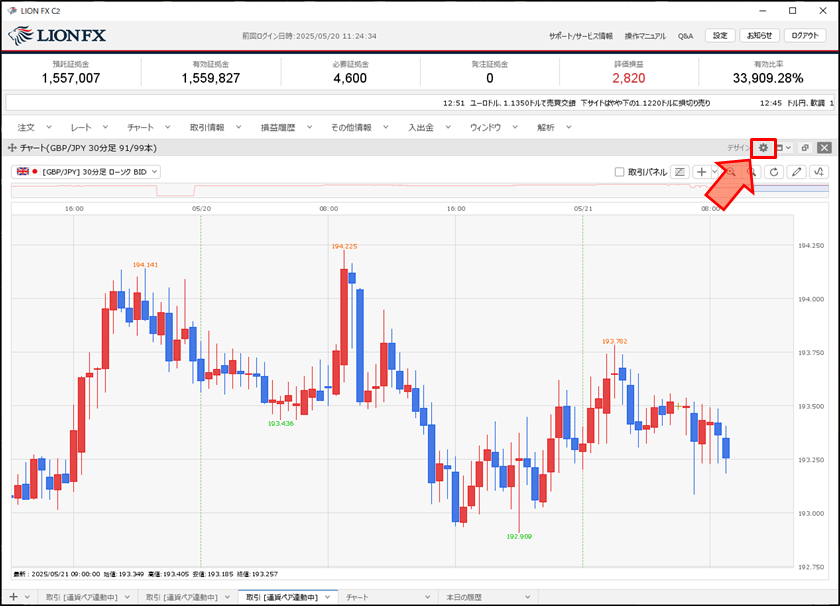Screen dimensions: 840x606
Task: Click the お知らせ button
Action: tap(759, 35)
